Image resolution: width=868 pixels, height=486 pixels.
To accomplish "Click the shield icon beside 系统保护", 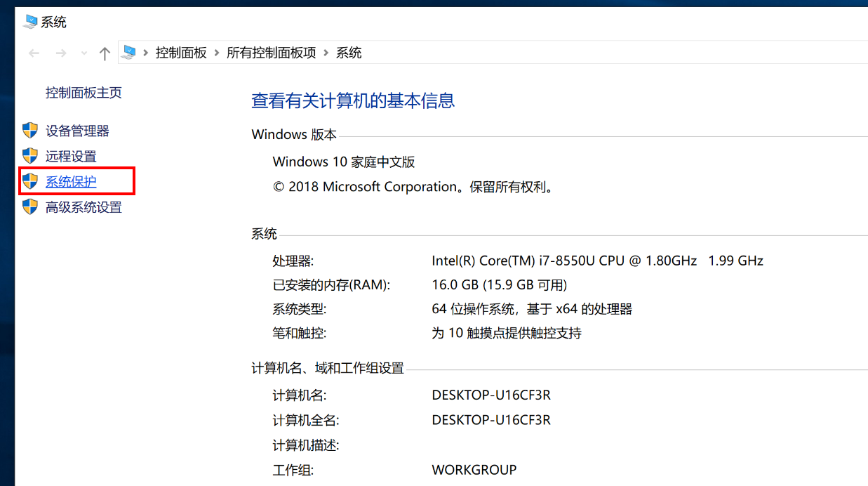I will tap(29, 181).
